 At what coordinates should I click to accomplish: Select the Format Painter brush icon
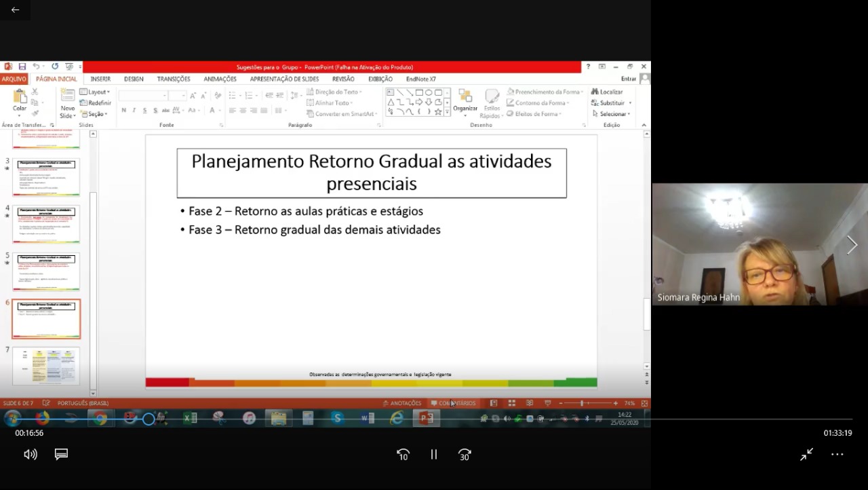[x=35, y=113]
